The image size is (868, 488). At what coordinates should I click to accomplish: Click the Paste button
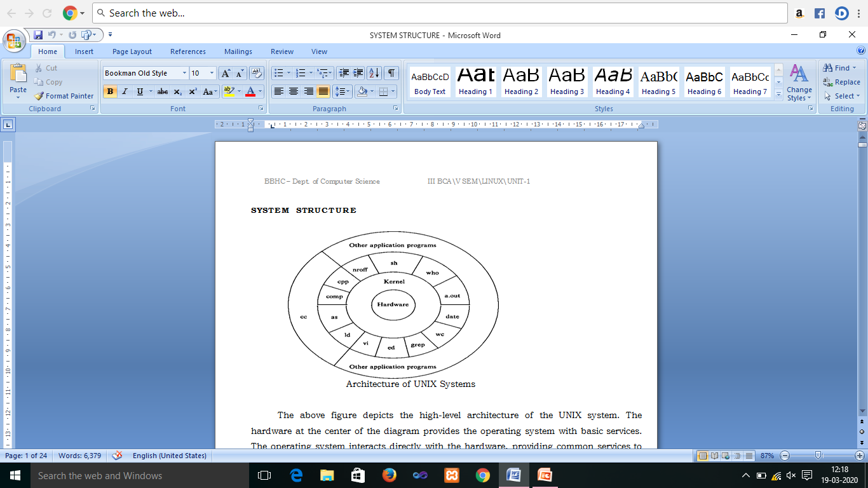pyautogui.click(x=18, y=80)
